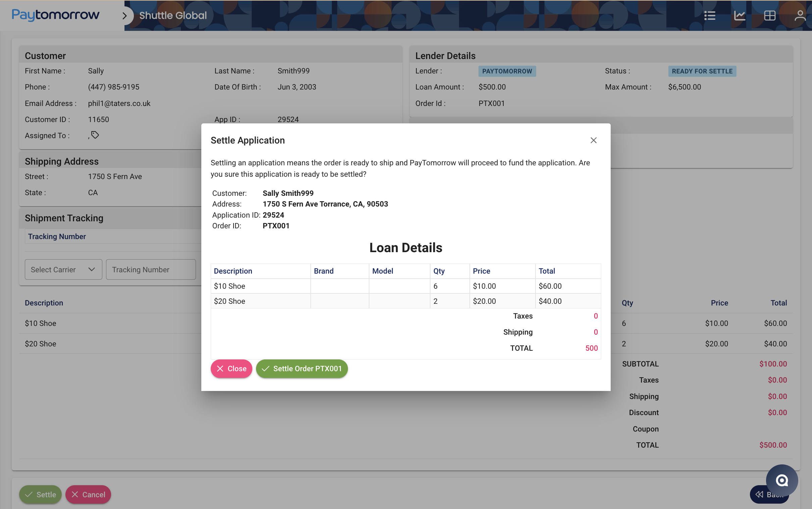This screenshot has width=812, height=509.
Task: Click the PAYTOMORROW lender badge
Action: coord(507,71)
